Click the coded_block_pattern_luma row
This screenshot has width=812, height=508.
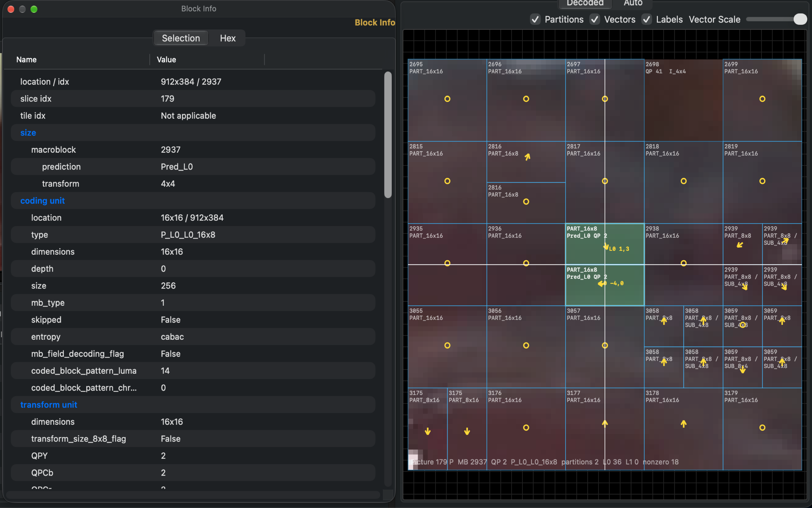(x=193, y=371)
